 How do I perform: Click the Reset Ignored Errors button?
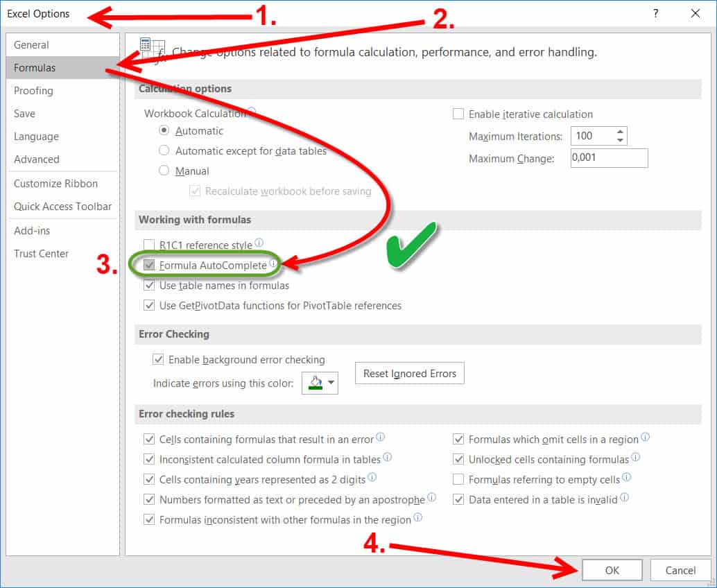pos(410,373)
